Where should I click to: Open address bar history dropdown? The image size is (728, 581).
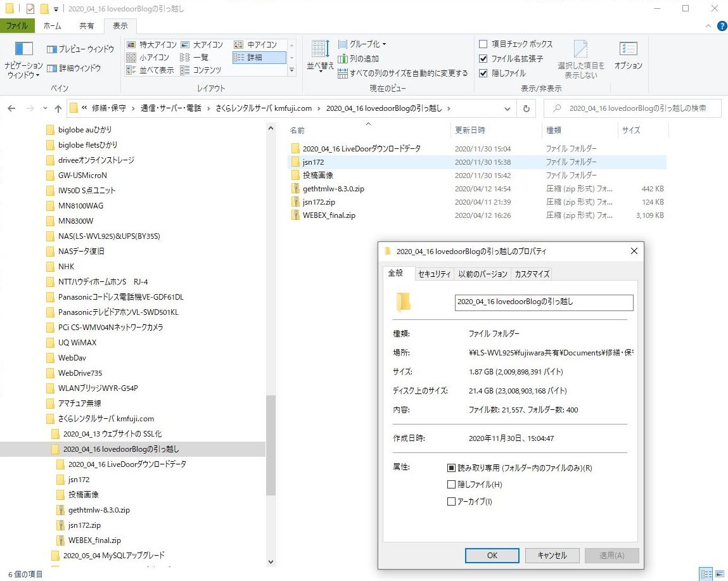(x=507, y=109)
